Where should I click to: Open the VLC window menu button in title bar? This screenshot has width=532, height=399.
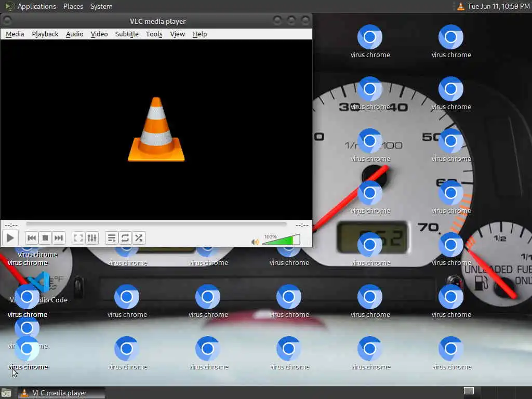[7, 21]
